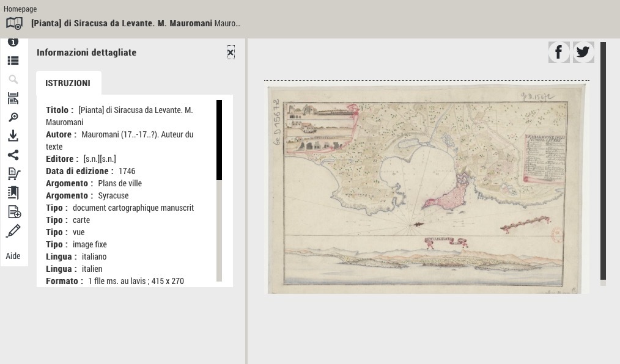
Task: Click the language value 'italiano'
Action: click(94, 257)
